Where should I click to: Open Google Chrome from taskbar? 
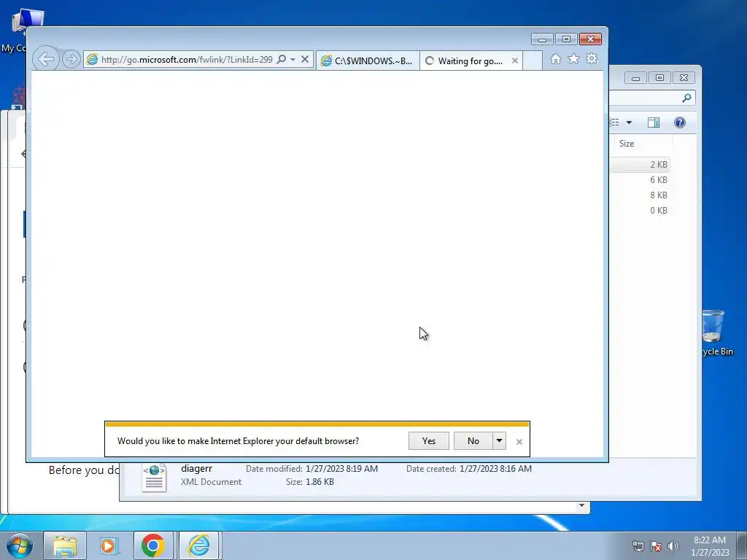pos(153,545)
